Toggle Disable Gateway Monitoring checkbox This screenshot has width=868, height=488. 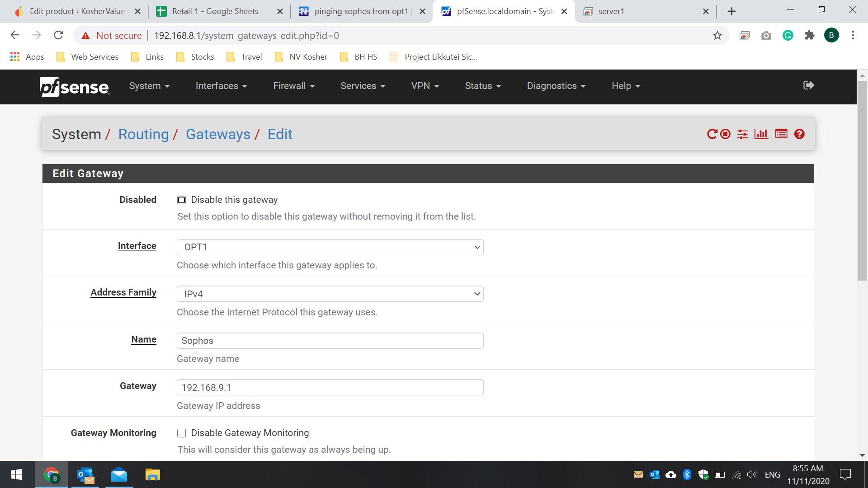tap(181, 433)
